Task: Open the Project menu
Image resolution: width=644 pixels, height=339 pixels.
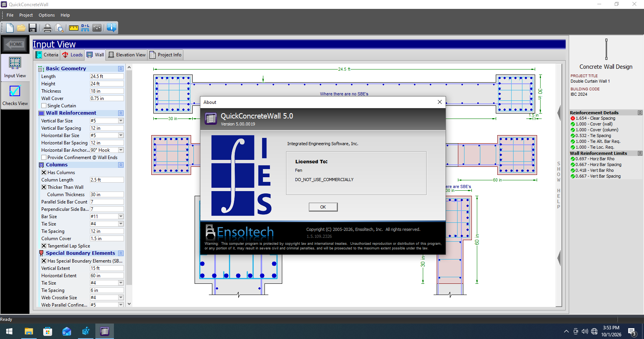Action: 26,15
